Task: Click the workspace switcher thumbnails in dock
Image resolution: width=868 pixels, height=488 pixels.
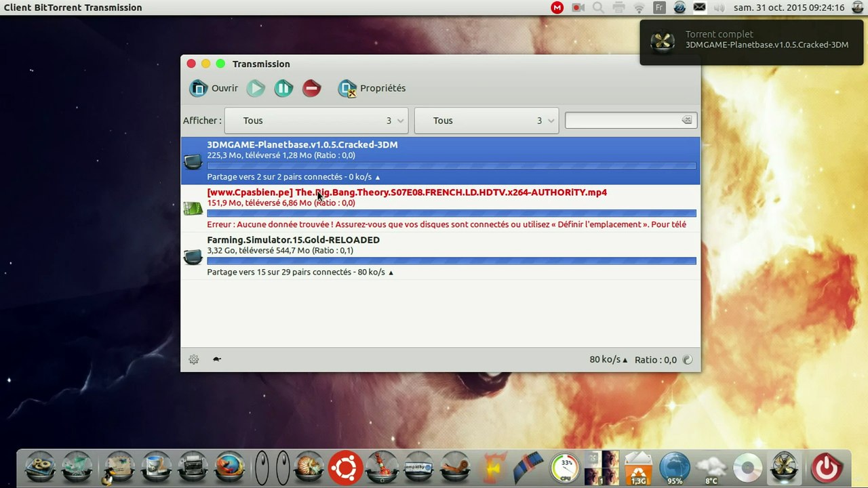Action: 601,468
